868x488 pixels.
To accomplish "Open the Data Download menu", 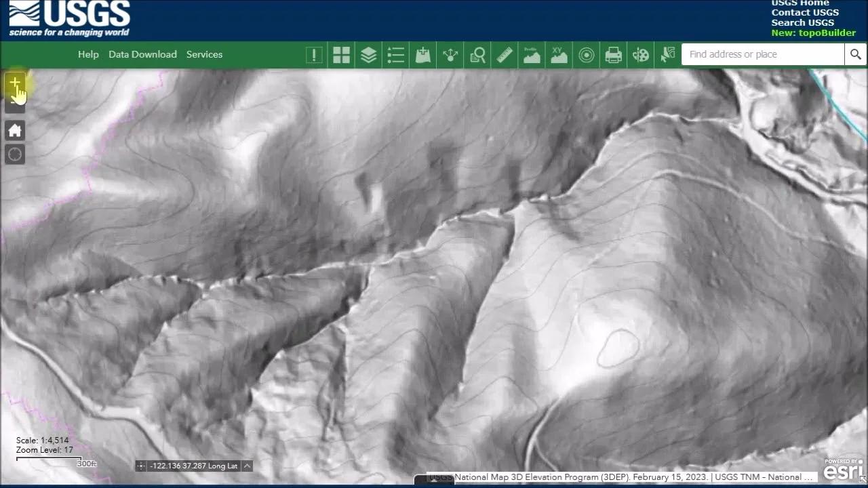I will 142,54.
